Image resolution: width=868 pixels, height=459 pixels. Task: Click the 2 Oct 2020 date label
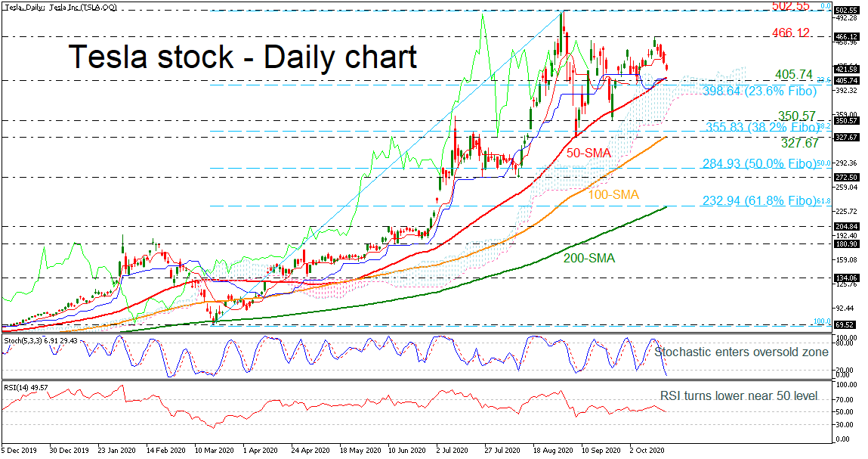coord(647,451)
